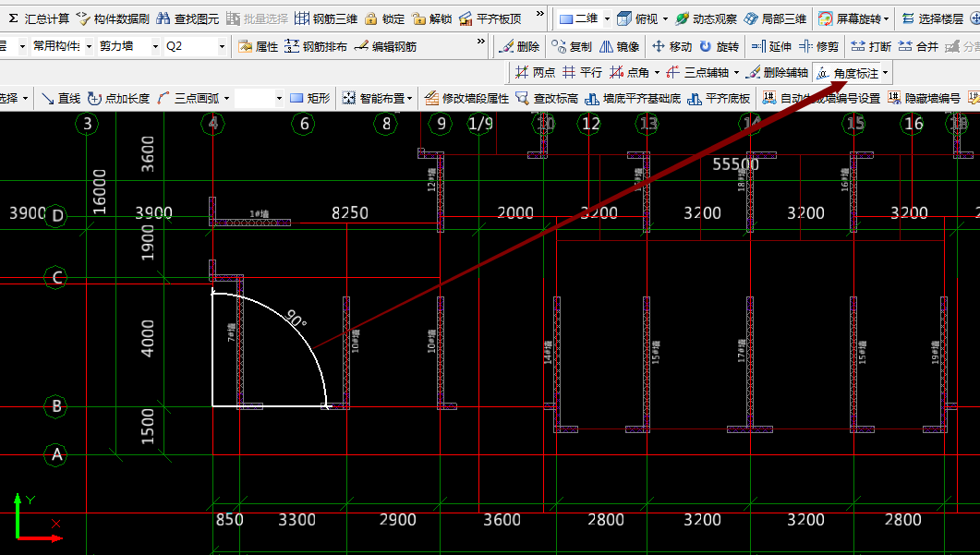Click the 16000 vertical dimension text

[x=100, y=191]
